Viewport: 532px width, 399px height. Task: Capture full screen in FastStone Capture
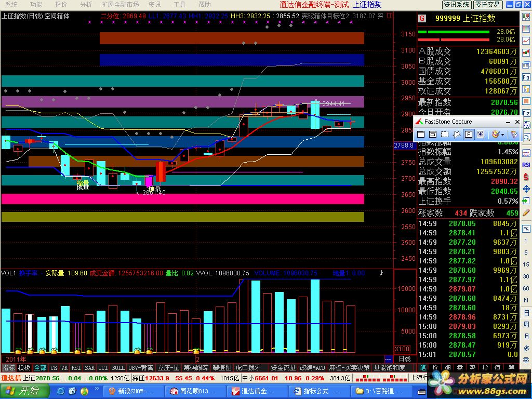(x=469, y=135)
